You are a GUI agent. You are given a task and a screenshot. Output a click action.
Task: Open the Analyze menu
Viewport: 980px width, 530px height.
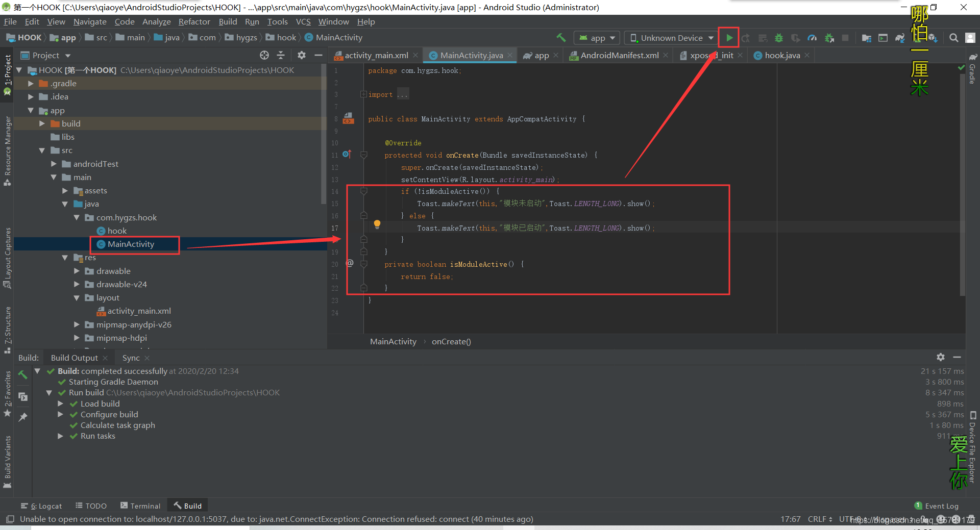[156, 21]
